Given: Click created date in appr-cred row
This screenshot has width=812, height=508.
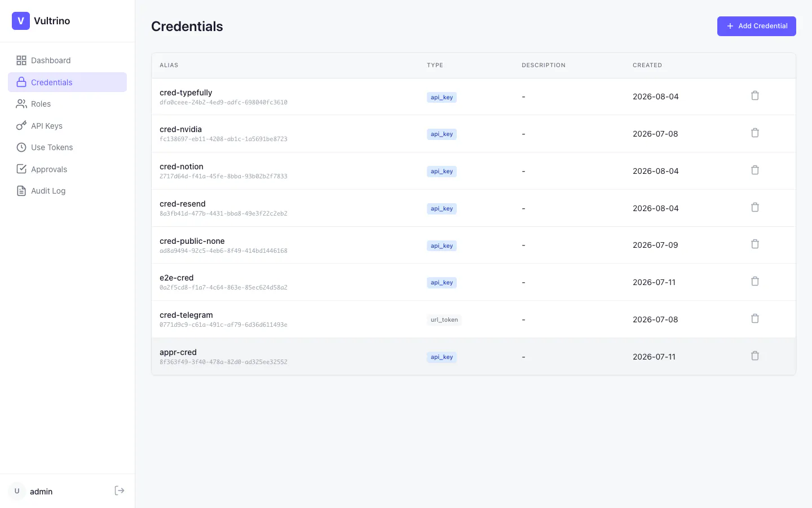Looking at the screenshot, I should 654,357.
